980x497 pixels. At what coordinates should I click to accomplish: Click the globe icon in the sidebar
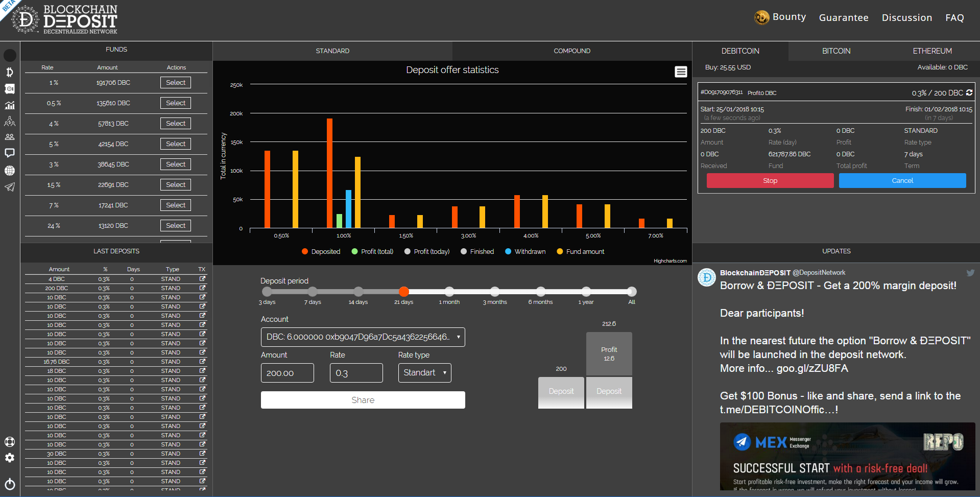click(x=10, y=171)
